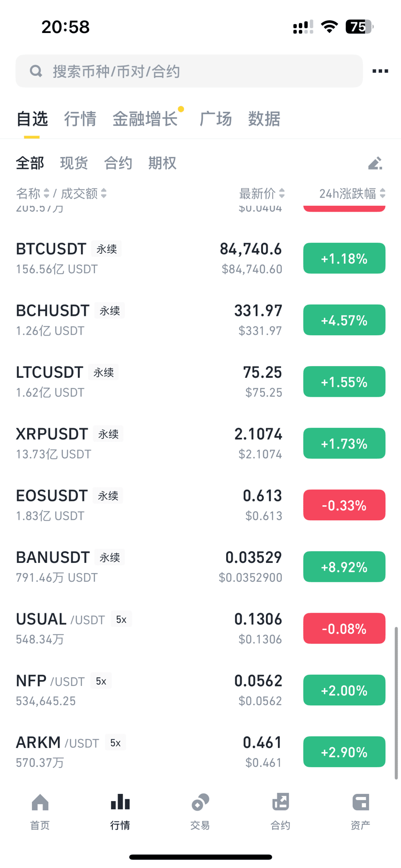401x868 pixels.
Task: Open the three-dot more options menu
Action: (380, 71)
